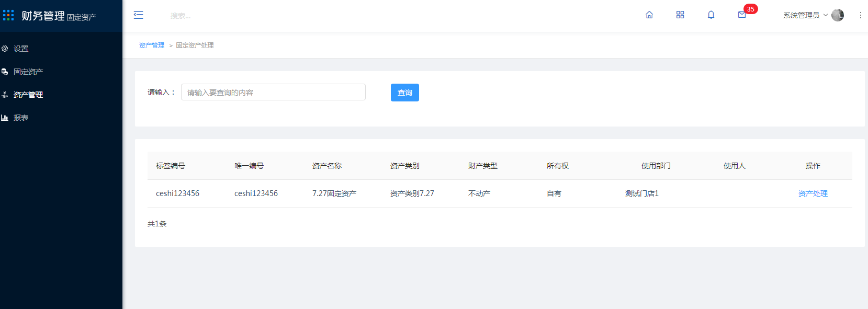Click the 标签编号 column header
868x309 pixels.
click(171, 166)
